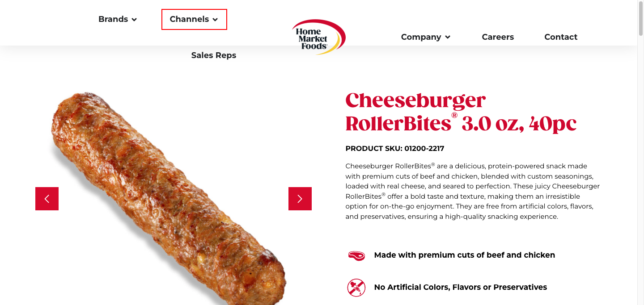This screenshot has width=644, height=305.
Task: Click the Home Market Foods logo
Action: coord(318,37)
